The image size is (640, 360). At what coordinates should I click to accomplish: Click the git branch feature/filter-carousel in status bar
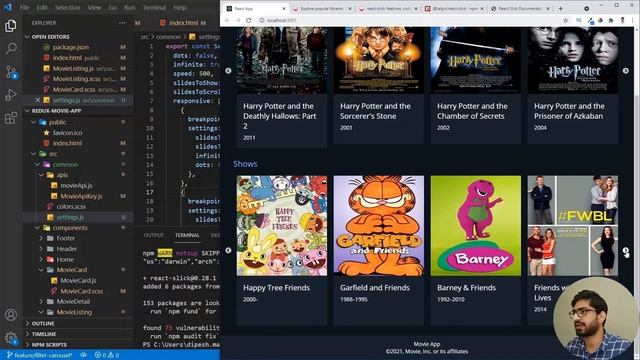click(40, 355)
